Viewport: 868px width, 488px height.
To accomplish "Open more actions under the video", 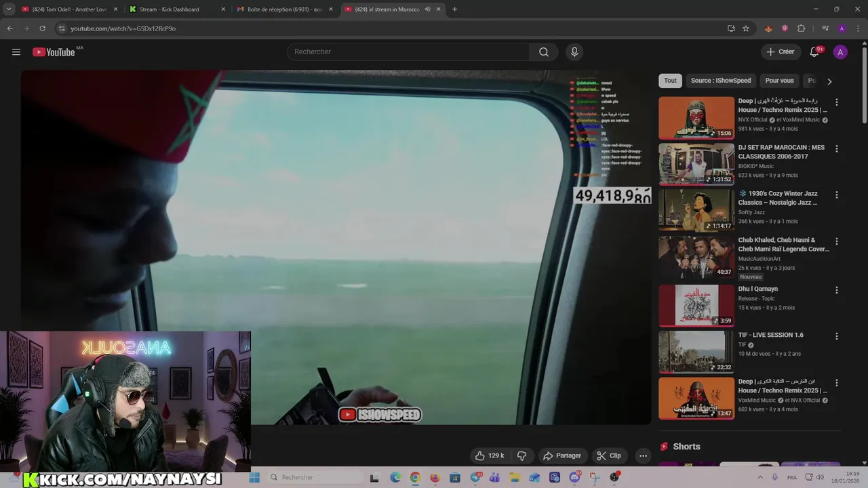I will (643, 455).
